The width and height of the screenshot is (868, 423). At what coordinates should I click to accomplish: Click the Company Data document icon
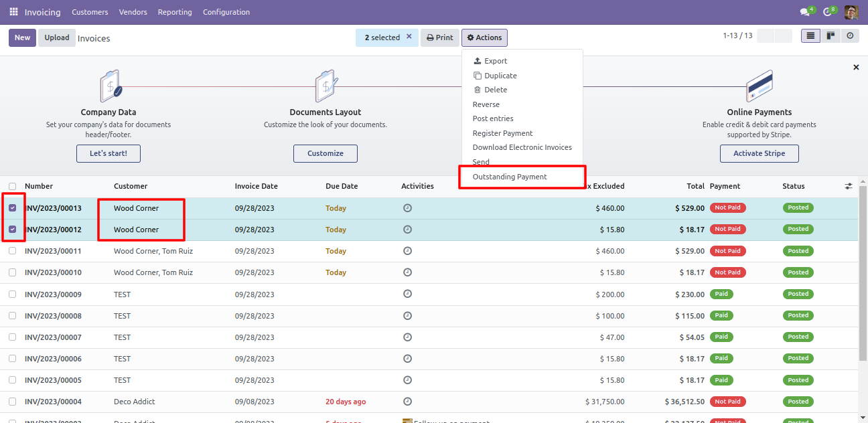(111, 86)
